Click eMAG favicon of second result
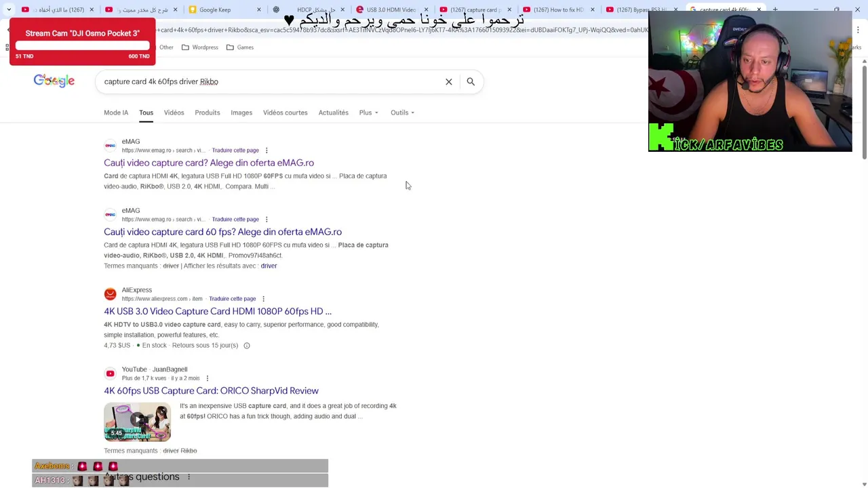Image resolution: width=868 pixels, height=488 pixels. point(110,215)
